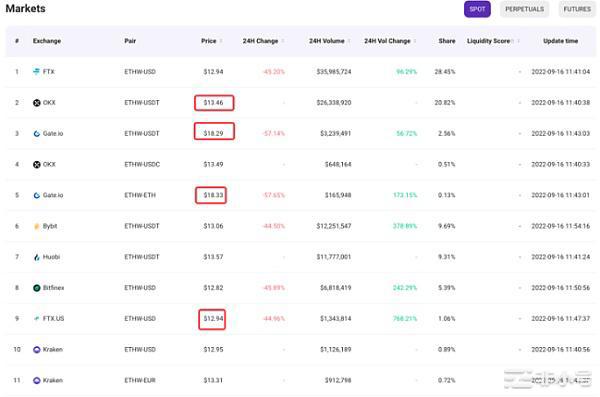Click the $18.29 price cell
The image size is (600, 397).
(x=214, y=134)
